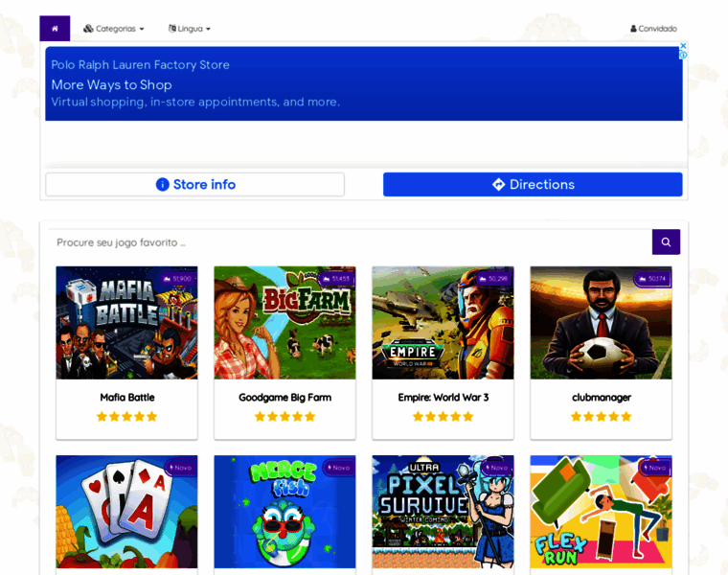Select the Store info button
This screenshot has height=575, width=728.
(195, 184)
